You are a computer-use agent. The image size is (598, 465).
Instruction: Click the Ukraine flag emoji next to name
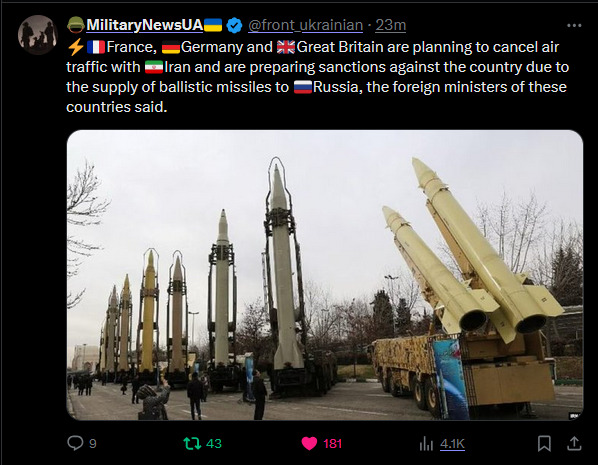[213, 25]
